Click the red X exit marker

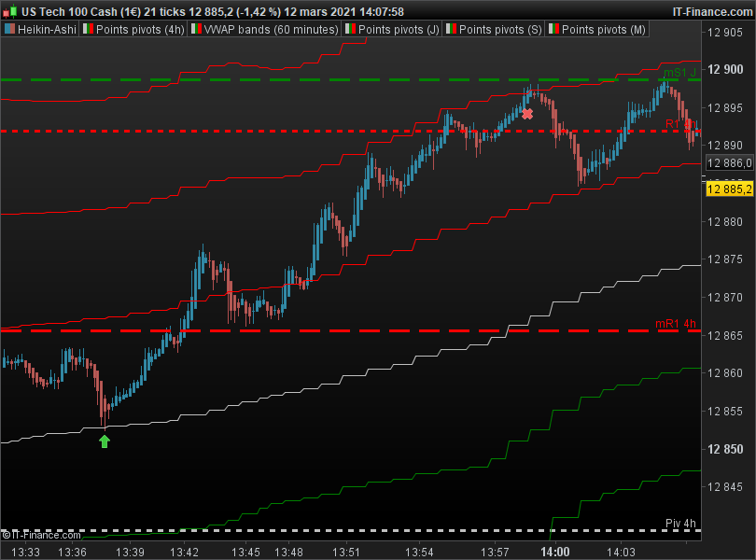tap(527, 114)
